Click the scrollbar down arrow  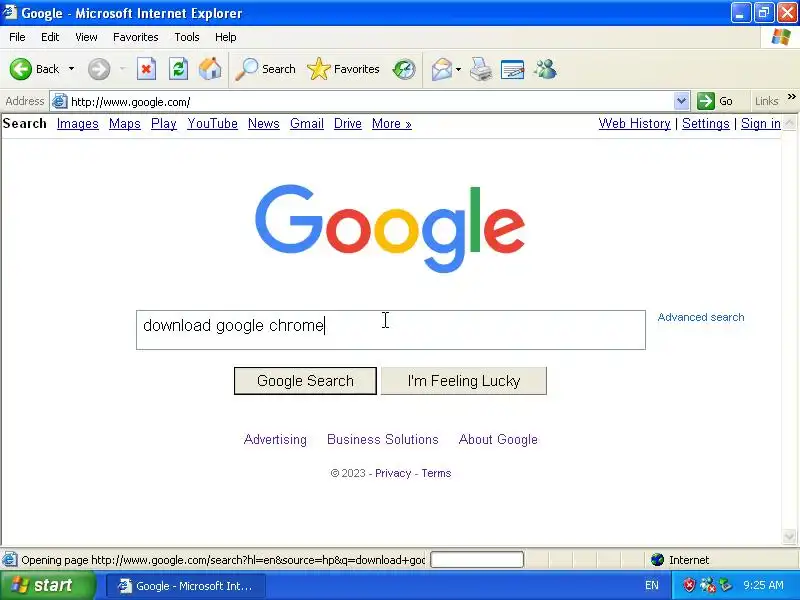coord(789,536)
